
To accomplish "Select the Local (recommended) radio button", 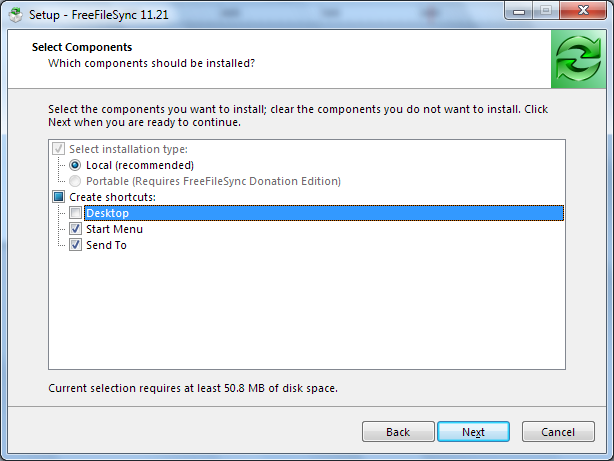I will [x=75, y=165].
